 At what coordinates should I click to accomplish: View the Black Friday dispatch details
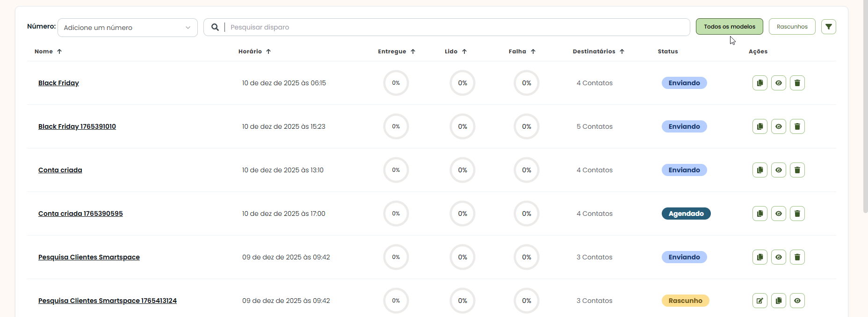pyautogui.click(x=778, y=83)
